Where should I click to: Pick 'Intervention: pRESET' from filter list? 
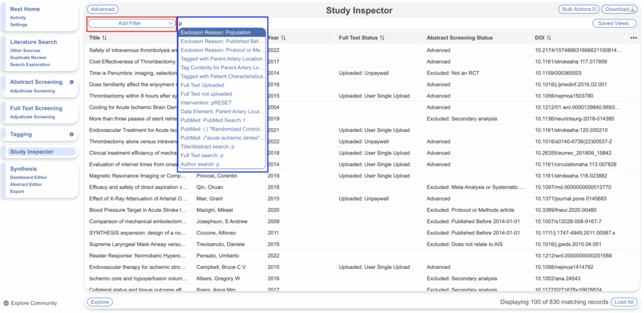206,102
